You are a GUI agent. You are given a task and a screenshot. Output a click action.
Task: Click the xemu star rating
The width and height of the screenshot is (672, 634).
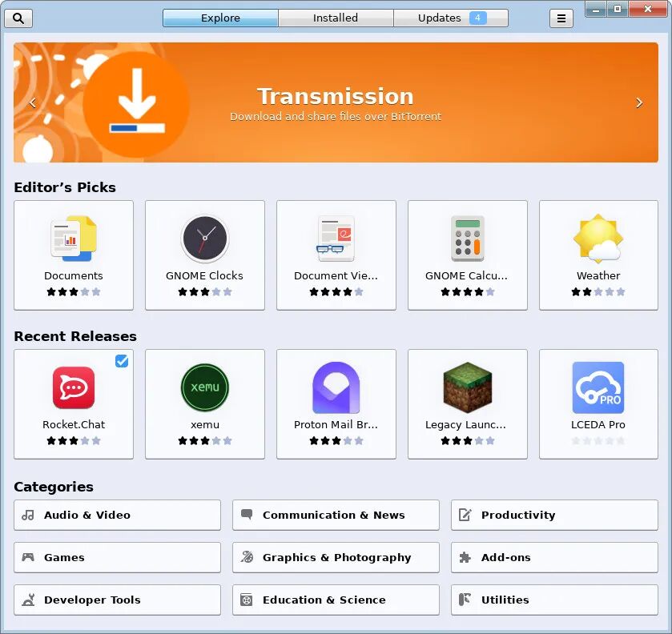click(205, 441)
